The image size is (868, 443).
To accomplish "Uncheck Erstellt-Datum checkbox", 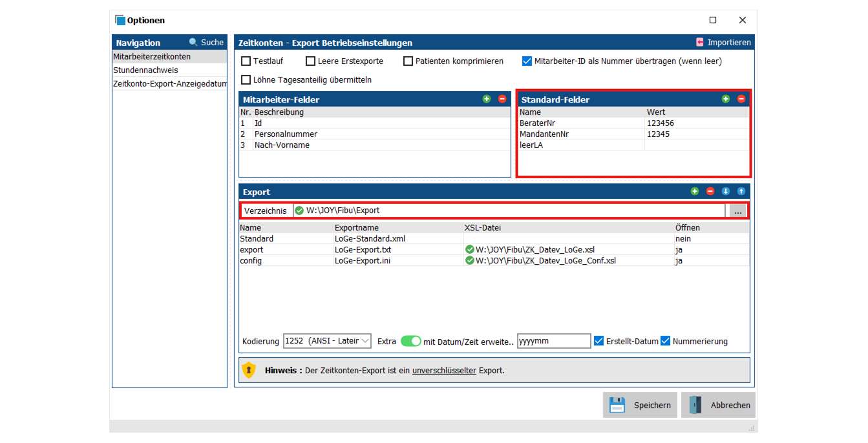I will [x=599, y=341].
